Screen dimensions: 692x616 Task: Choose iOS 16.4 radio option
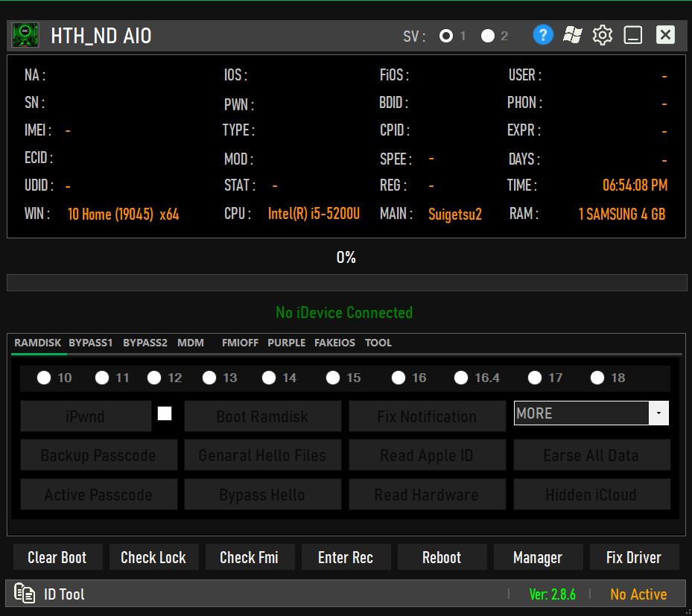click(x=461, y=378)
